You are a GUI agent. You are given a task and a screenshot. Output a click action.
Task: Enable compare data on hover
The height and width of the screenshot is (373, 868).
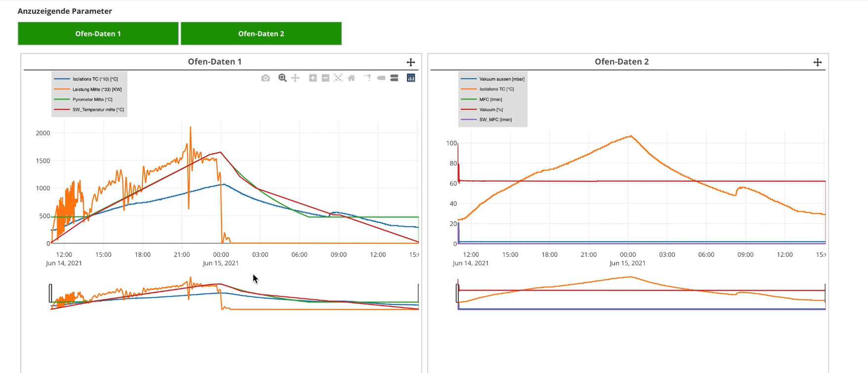tap(394, 78)
